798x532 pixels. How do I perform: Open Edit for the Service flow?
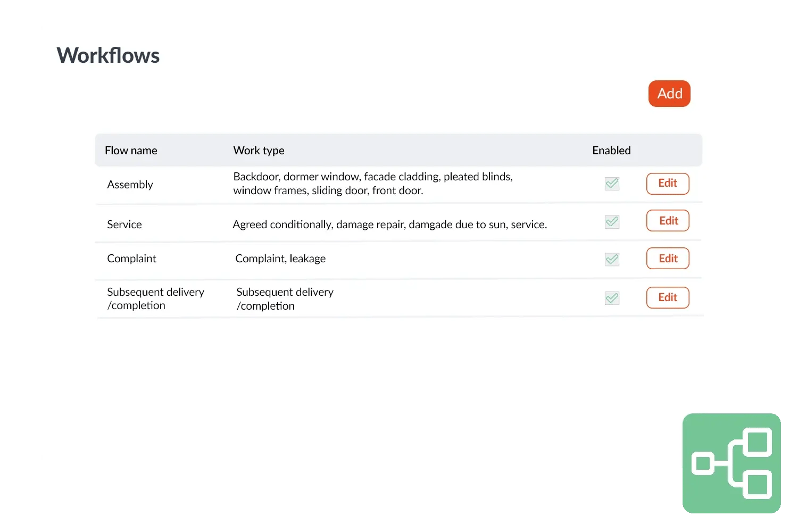tap(668, 221)
